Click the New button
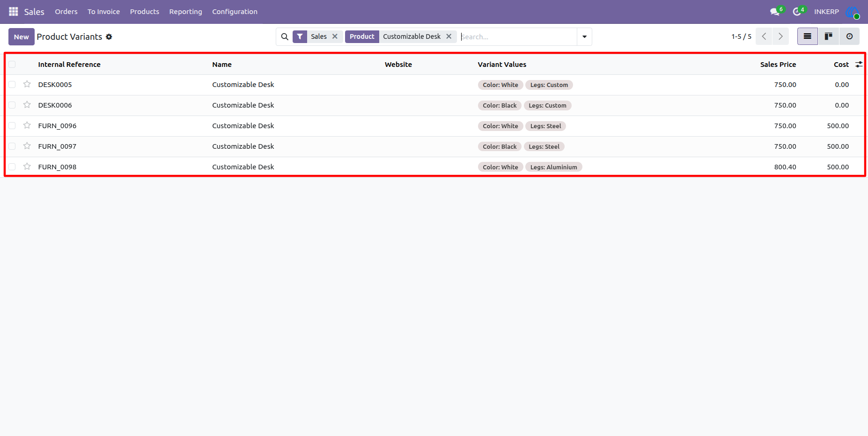868x436 pixels. pyautogui.click(x=22, y=37)
